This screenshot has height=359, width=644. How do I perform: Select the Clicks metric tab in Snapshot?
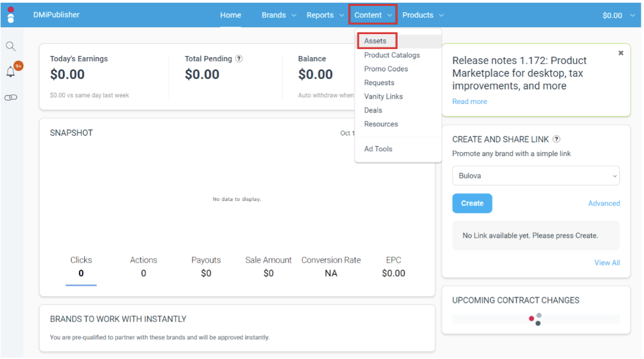(81, 266)
